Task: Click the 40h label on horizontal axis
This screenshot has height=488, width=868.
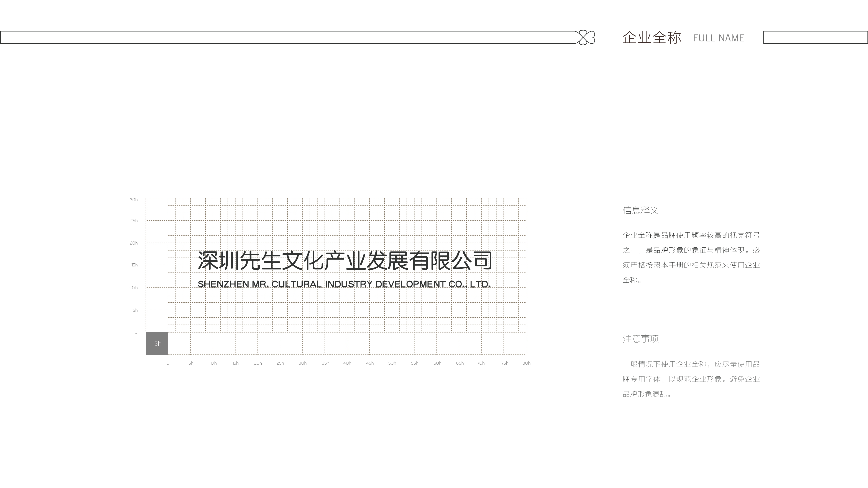Action: point(347,363)
